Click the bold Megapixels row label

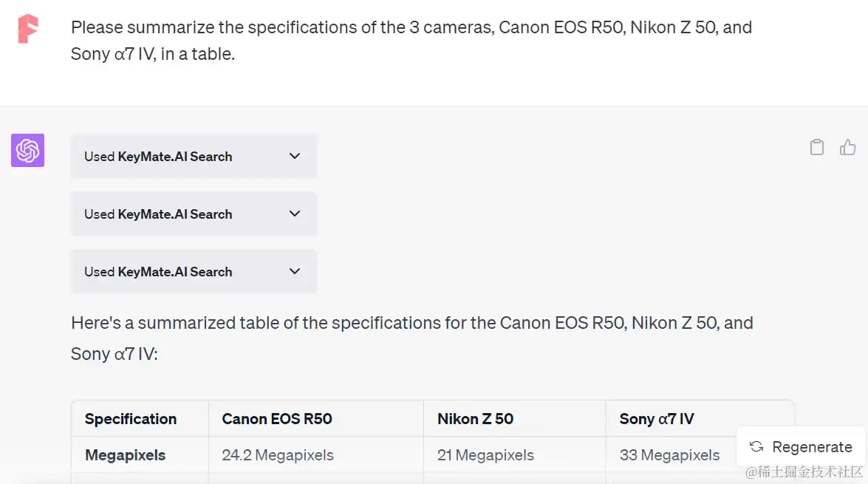point(125,455)
